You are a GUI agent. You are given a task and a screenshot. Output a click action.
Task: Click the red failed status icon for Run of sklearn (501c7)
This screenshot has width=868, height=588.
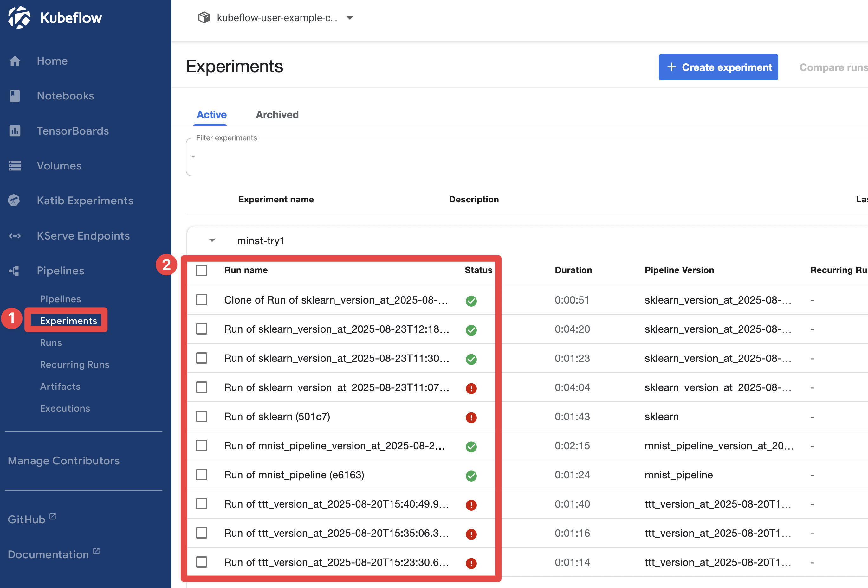click(x=471, y=417)
